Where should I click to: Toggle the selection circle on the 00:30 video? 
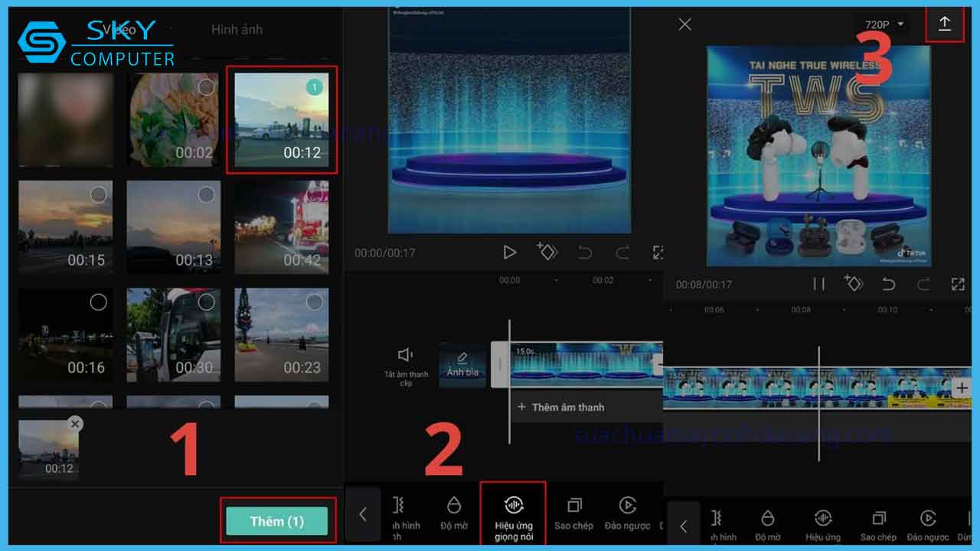(x=206, y=302)
